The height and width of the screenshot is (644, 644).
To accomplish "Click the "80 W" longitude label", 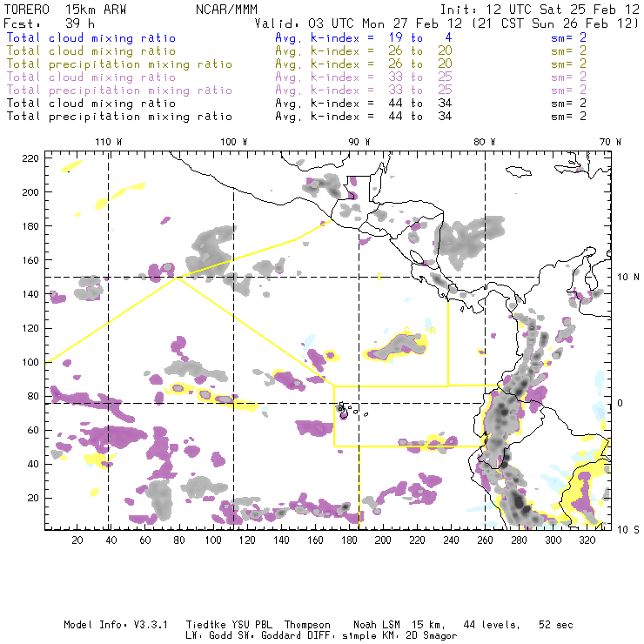I will pyautogui.click(x=484, y=142).
